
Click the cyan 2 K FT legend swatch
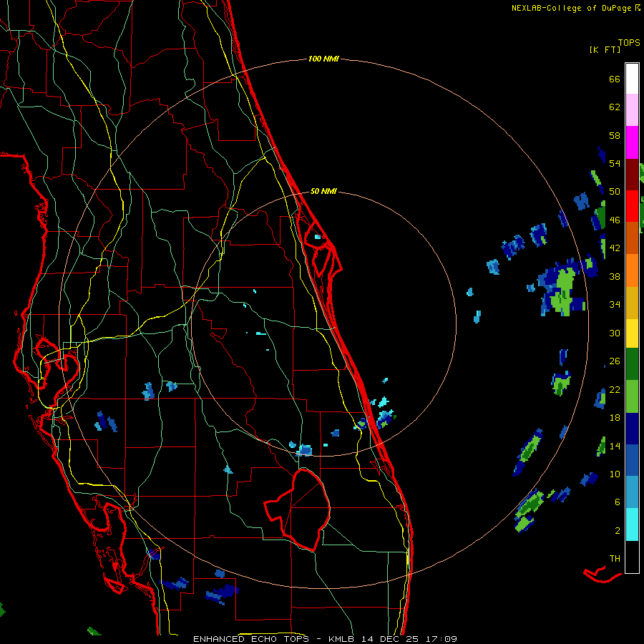pyautogui.click(x=632, y=525)
